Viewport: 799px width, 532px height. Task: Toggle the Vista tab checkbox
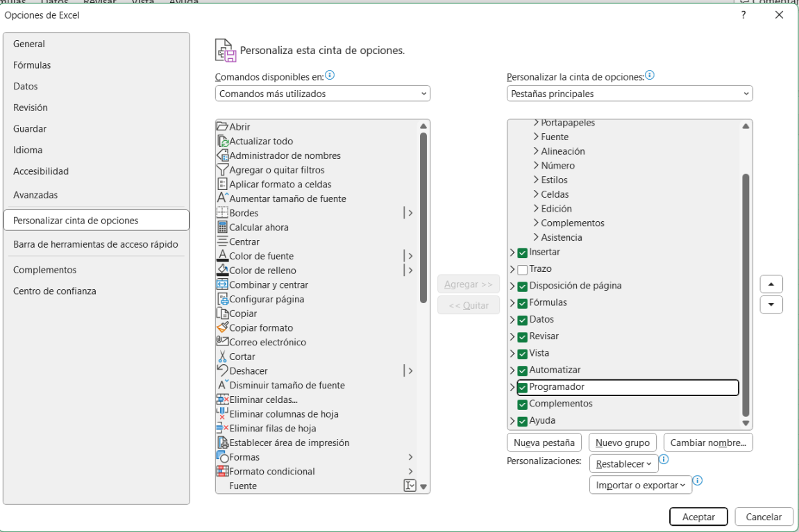pyautogui.click(x=522, y=353)
